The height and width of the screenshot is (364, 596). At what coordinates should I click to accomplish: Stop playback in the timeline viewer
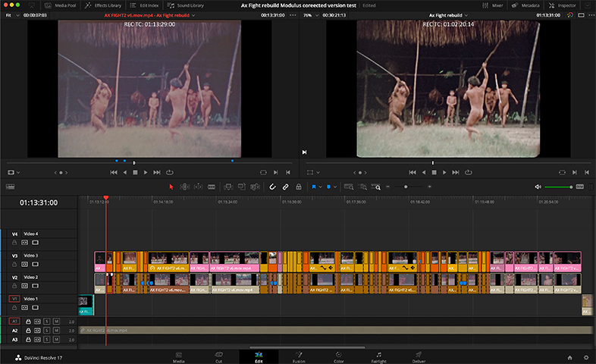pos(434,172)
